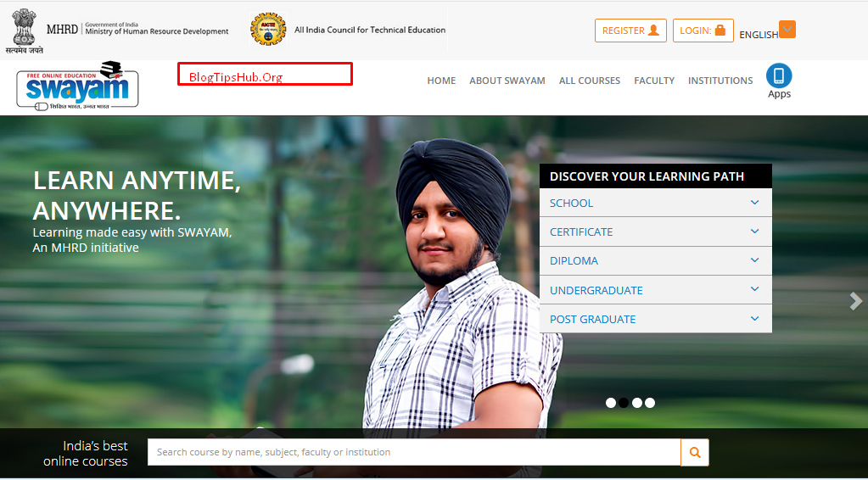The image size is (868, 480).
Task: Expand the UNDERGRADUATE learning path
Action: tap(655, 290)
